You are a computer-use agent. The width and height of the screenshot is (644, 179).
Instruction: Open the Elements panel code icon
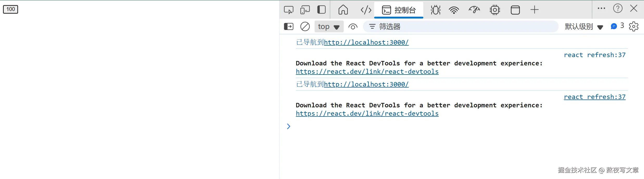click(366, 10)
